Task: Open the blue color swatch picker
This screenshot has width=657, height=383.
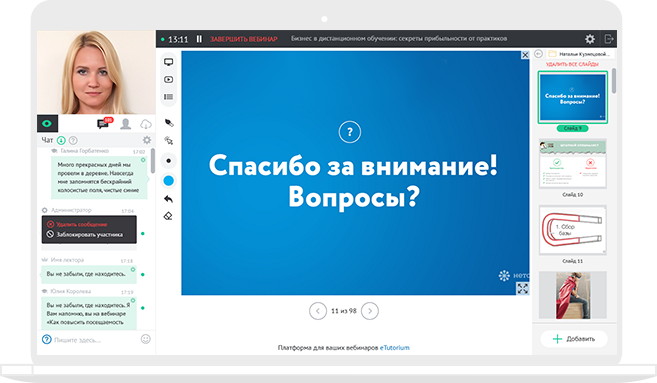Action: tap(168, 181)
